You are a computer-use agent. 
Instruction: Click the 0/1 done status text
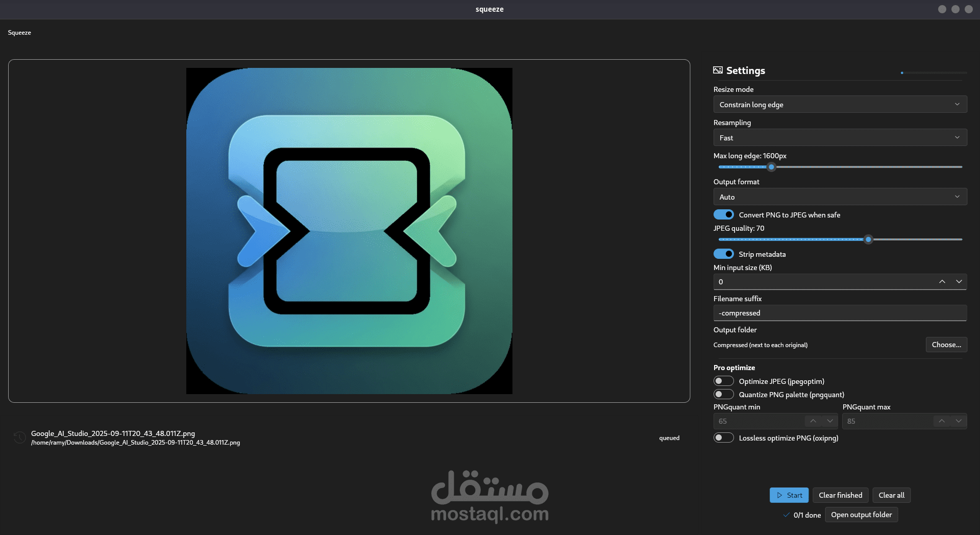pos(807,515)
